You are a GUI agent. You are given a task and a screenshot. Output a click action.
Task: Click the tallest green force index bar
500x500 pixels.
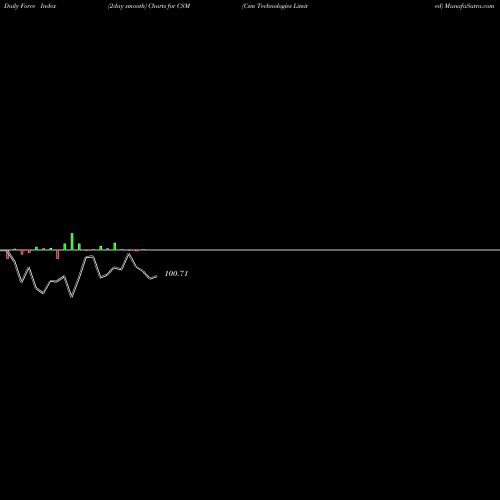[72, 241]
